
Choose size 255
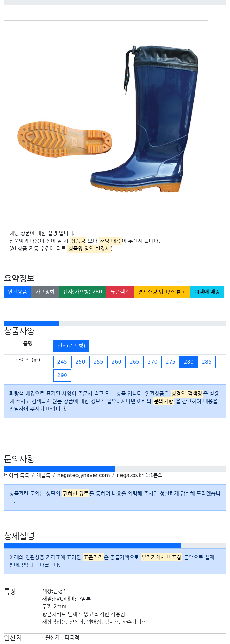[98, 362]
